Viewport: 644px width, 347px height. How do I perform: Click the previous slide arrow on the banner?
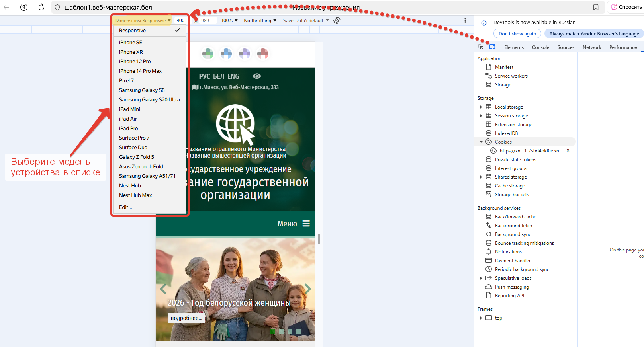[x=163, y=289]
